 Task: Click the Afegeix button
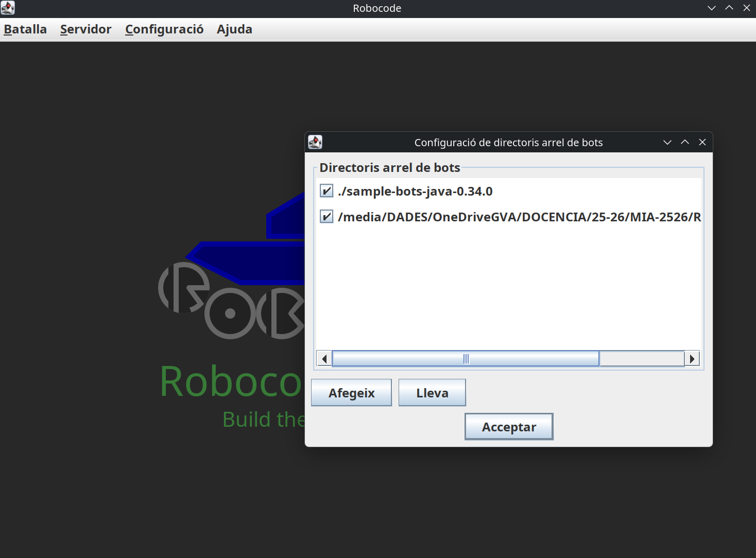(351, 393)
